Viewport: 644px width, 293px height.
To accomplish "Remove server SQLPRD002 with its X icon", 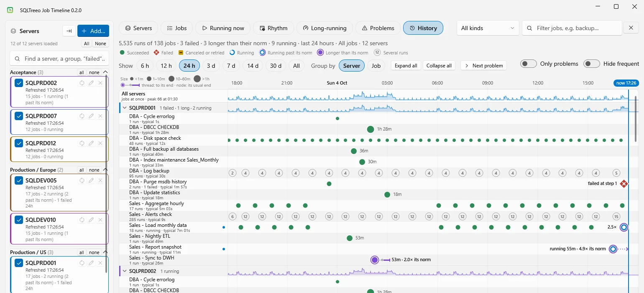I will pos(100,83).
